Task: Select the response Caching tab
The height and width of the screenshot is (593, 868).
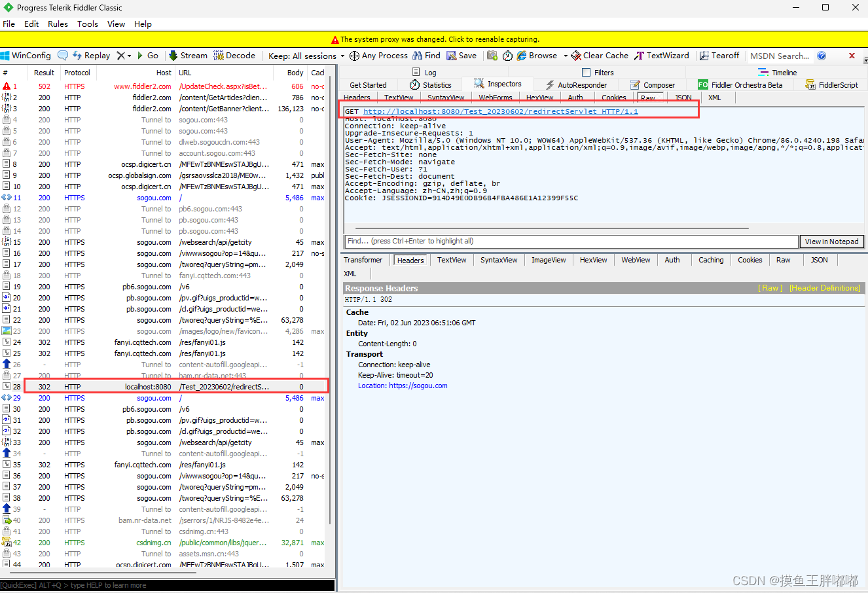Action: point(711,260)
